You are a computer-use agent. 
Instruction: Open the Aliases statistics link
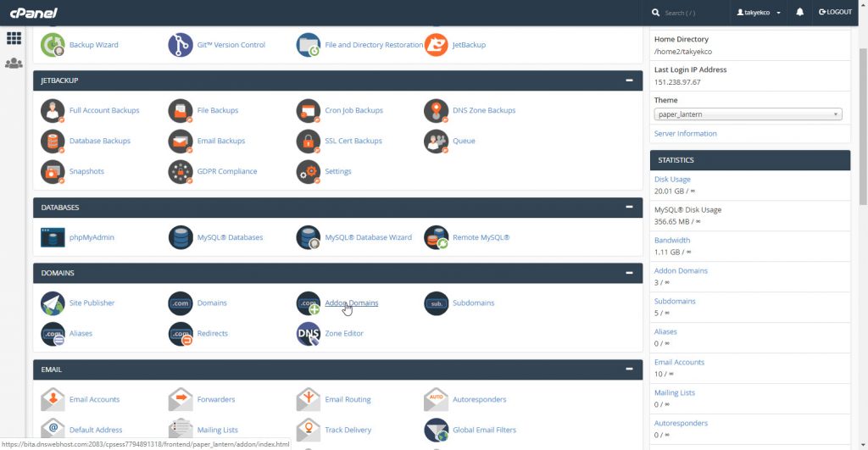tap(665, 332)
